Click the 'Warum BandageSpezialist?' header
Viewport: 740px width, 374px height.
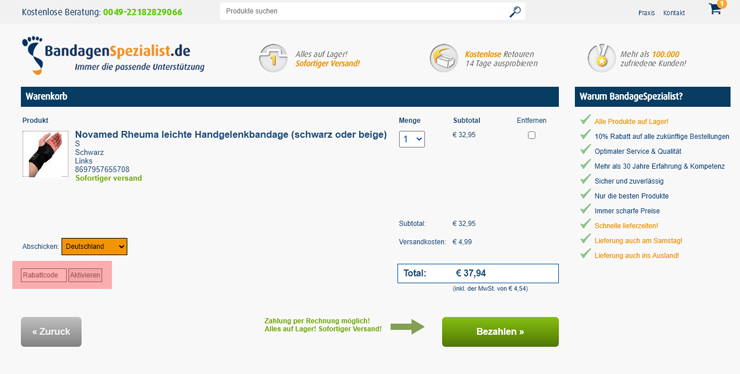(653, 97)
